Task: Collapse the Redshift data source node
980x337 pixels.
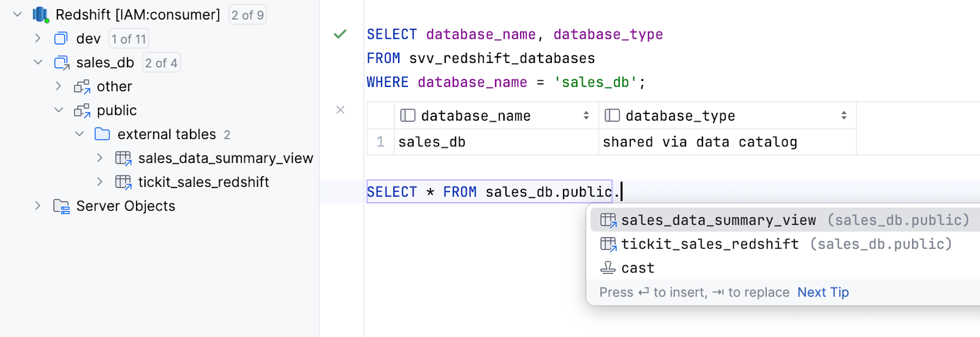Action: pyautogui.click(x=18, y=15)
